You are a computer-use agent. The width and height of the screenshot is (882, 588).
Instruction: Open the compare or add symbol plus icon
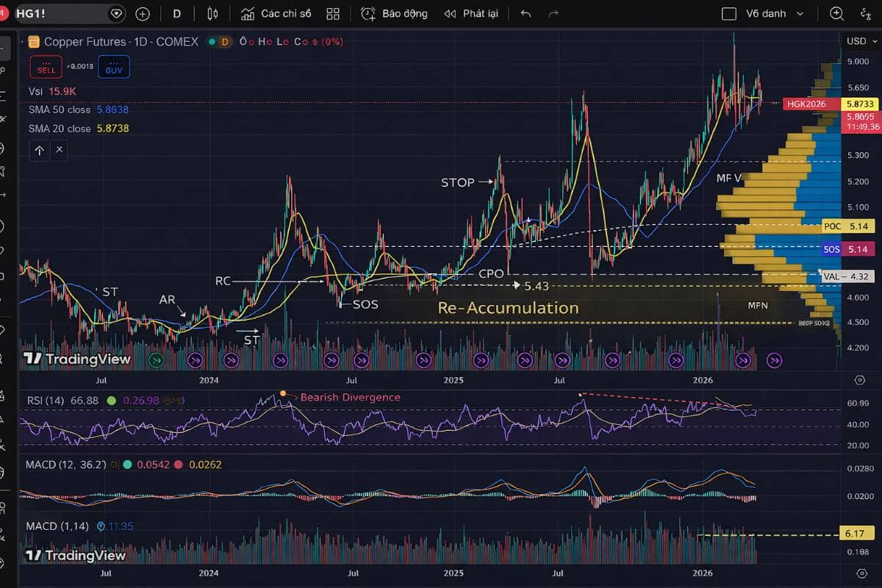pyautogui.click(x=143, y=13)
